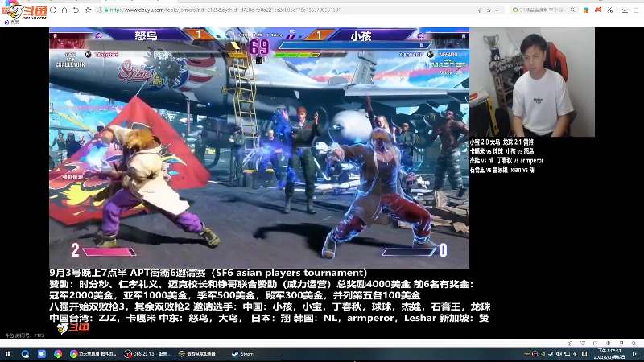
Task: Click player name 怒鸟 in the game HUD
Action: coord(146,35)
